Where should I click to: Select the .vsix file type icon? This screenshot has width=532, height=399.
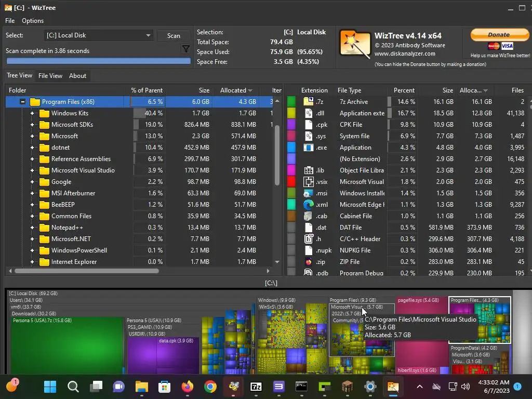pyautogui.click(x=309, y=181)
